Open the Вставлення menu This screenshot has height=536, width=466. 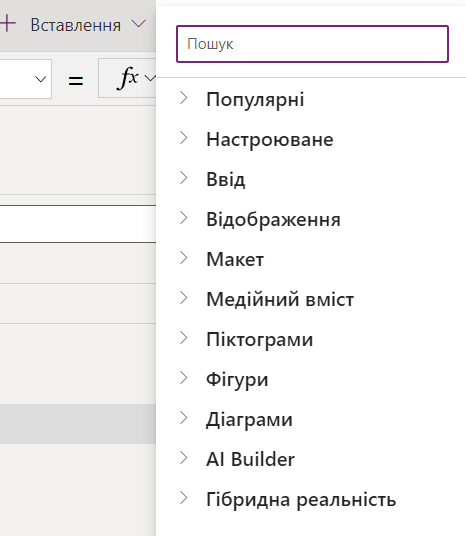[x=76, y=25]
